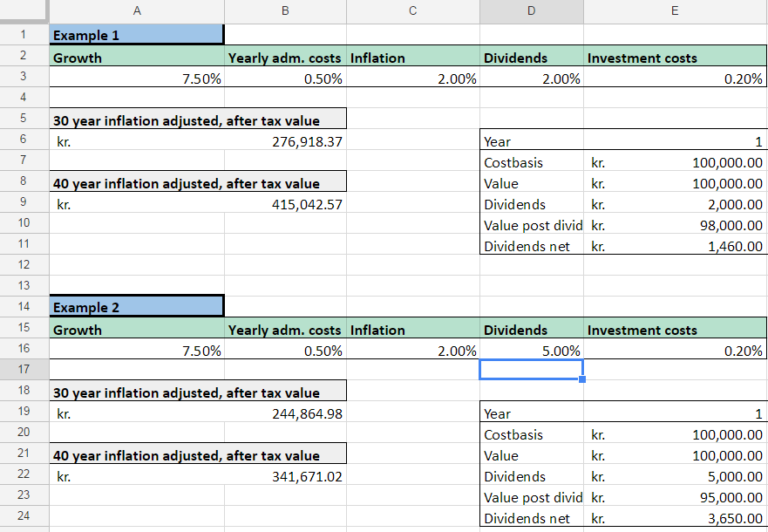Click column E header
768x532 pixels.
[675, 11]
